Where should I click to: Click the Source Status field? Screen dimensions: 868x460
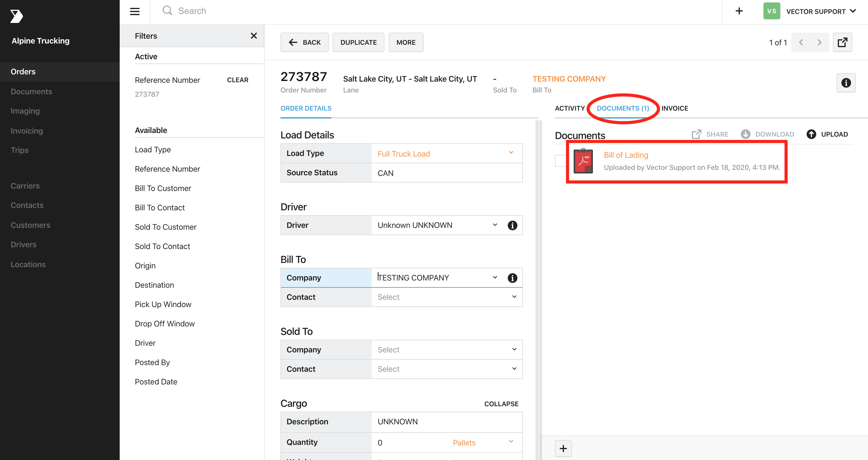[x=446, y=173]
